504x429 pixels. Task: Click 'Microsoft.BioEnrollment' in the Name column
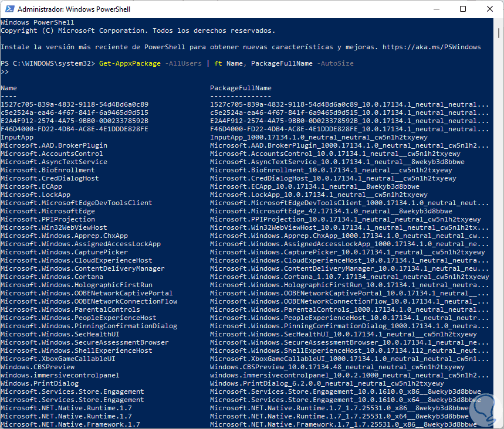(x=48, y=170)
